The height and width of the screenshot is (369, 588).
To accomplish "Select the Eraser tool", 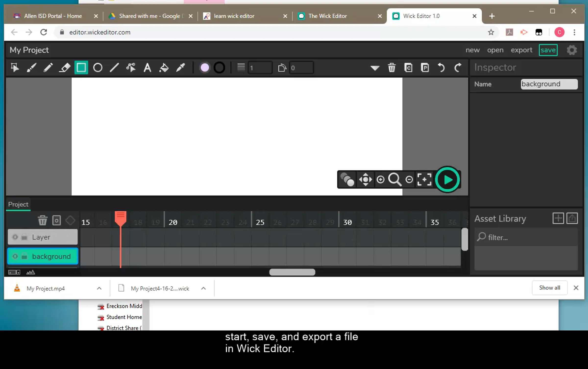I will [65, 68].
